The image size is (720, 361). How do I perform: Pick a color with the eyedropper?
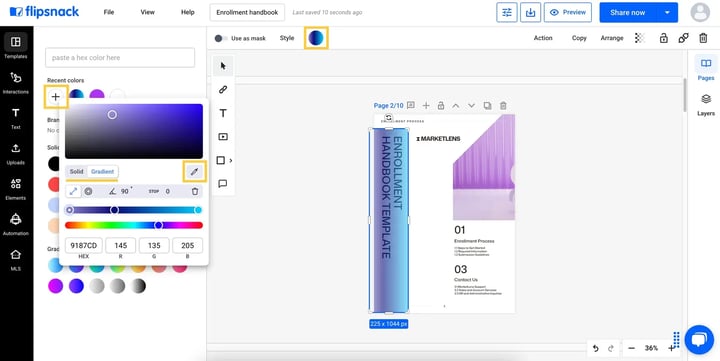194,172
